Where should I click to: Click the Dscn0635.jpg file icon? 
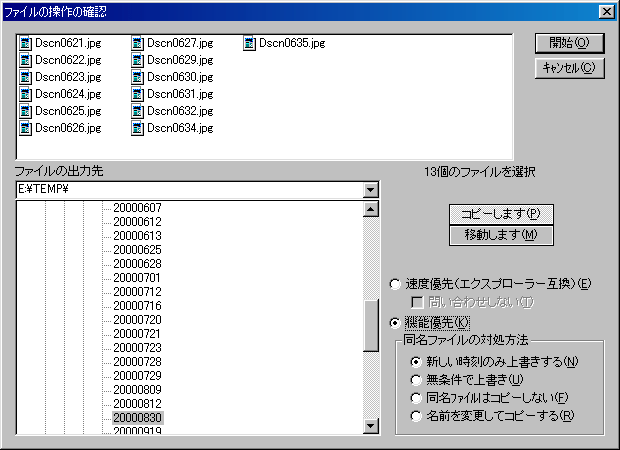pyautogui.click(x=249, y=43)
